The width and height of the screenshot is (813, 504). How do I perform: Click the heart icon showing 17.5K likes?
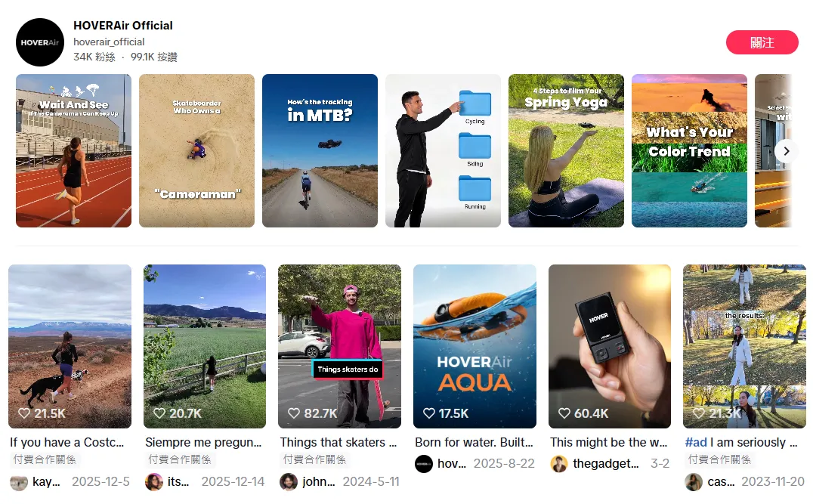pyautogui.click(x=429, y=413)
